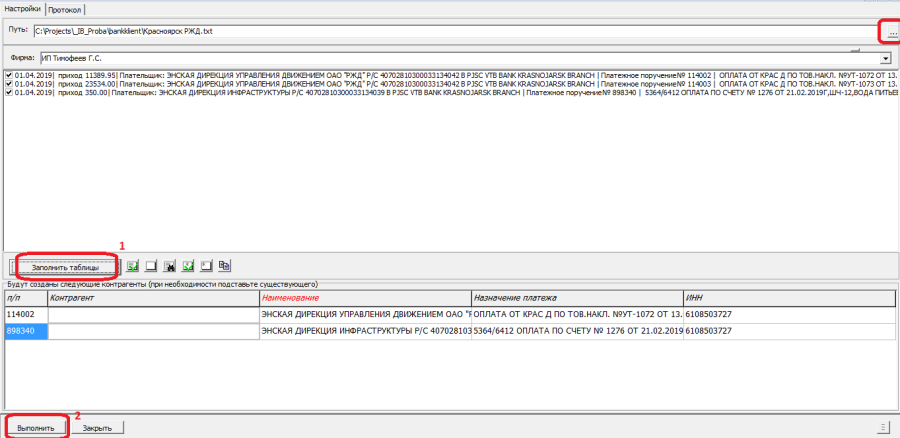Click the third toolbar icon with black mark

pos(170,267)
